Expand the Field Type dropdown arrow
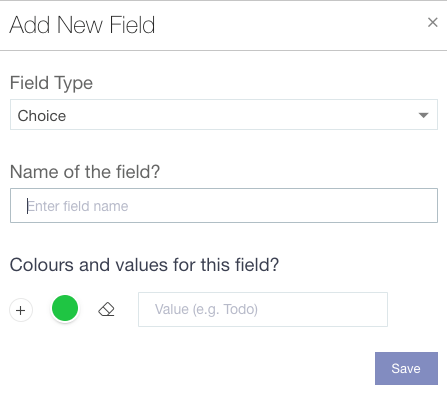Image resolution: width=447 pixels, height=403 pixels. 423,115
